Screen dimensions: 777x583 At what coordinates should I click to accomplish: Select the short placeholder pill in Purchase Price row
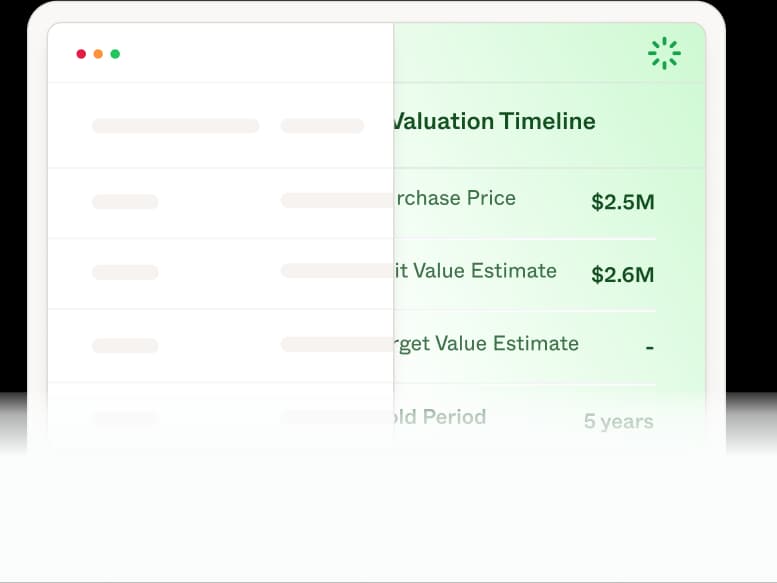(125, 202)
